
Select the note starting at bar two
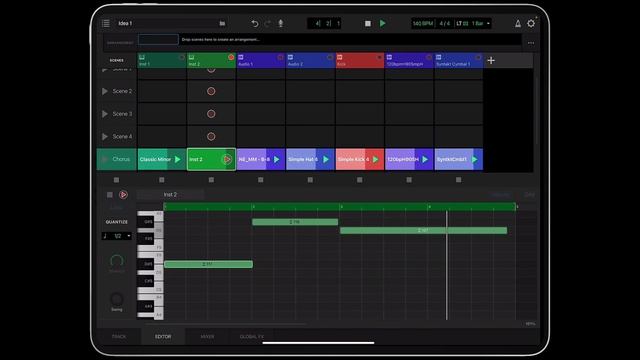click(x=295, y=222)
